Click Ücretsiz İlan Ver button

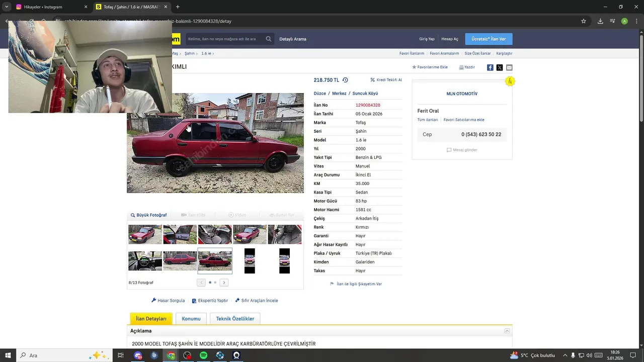489,39
